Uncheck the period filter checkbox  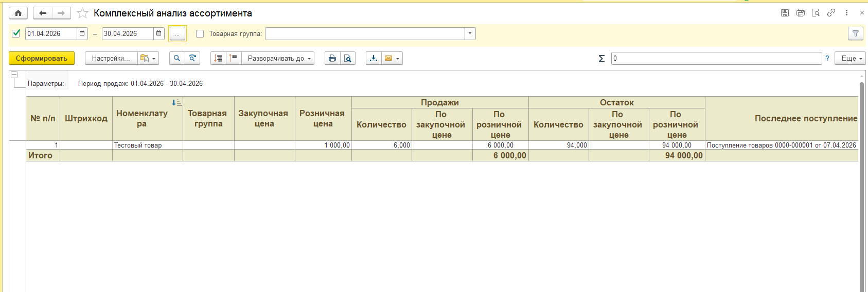click(x=16, y=33)
